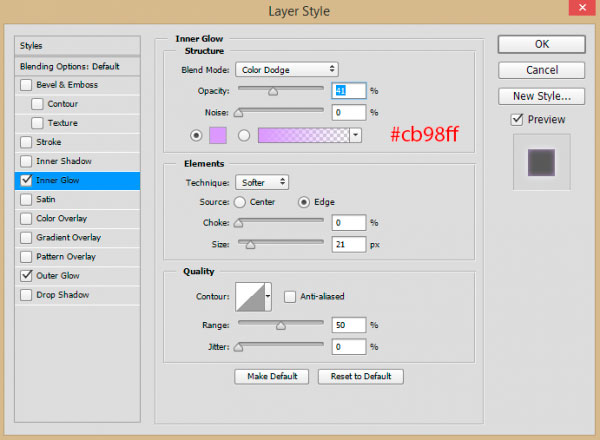The height and width of the screenshot is (440, 600).
Task: Enable the Drop Shadow checkbox
Action: tap(26, 295)
